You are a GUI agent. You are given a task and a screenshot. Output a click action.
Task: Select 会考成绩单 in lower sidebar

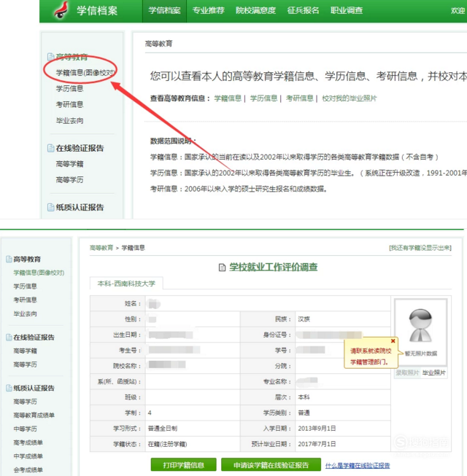28,470
